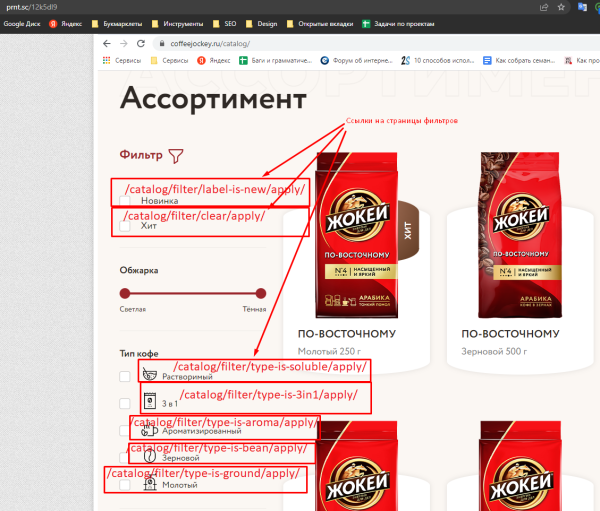Viewport: 600px width, 511px height.
Task: Open the Сервисы folder bookmark
Action: point(170,60)
